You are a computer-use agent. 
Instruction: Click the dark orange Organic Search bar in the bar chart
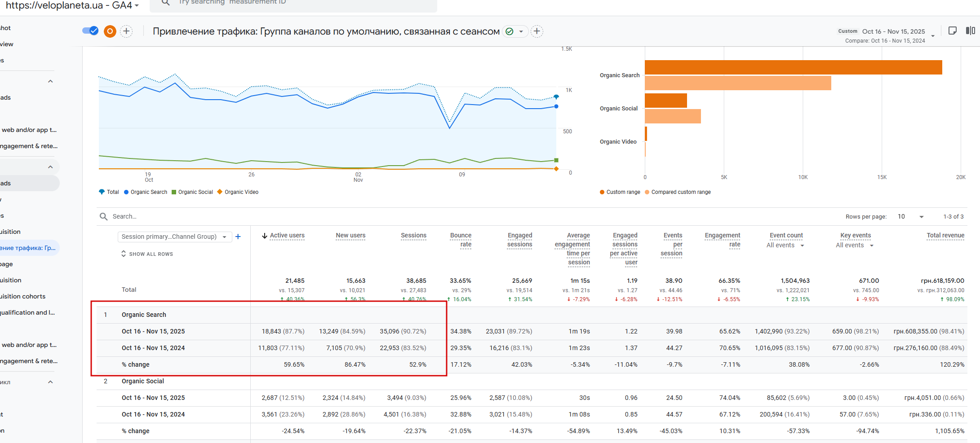tap(794, 67)
